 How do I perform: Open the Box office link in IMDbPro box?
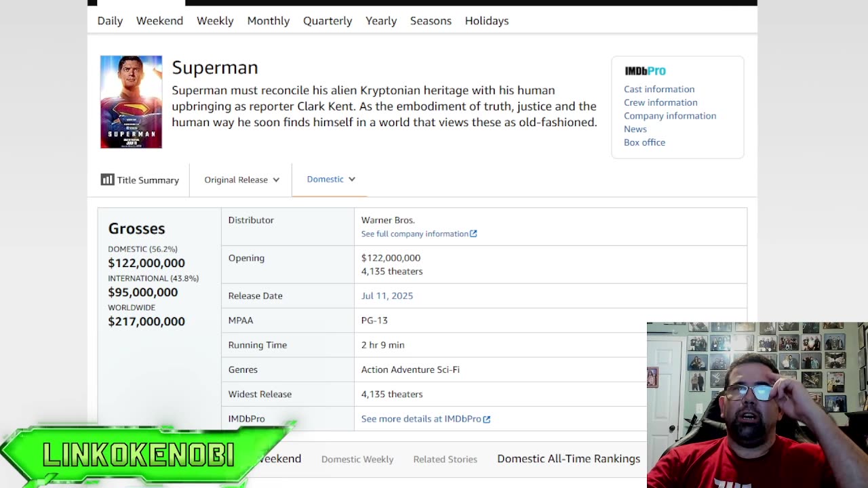(644, 142)
